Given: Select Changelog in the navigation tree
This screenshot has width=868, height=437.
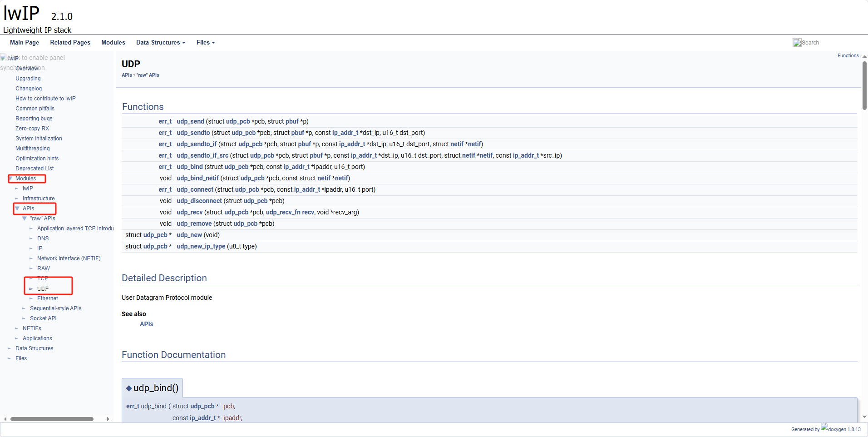Looking at the screenshot, I should pyautogui.click(x=29, y=89).
